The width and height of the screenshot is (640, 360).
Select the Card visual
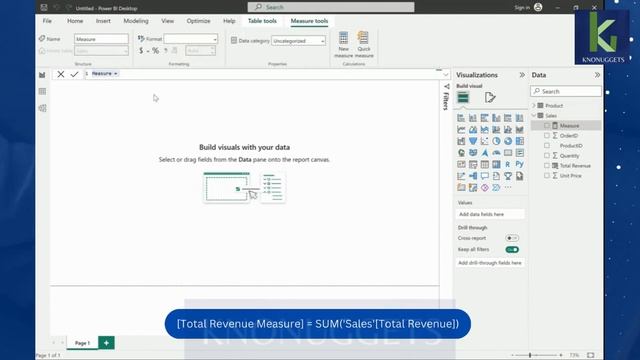tap(508, 153)
